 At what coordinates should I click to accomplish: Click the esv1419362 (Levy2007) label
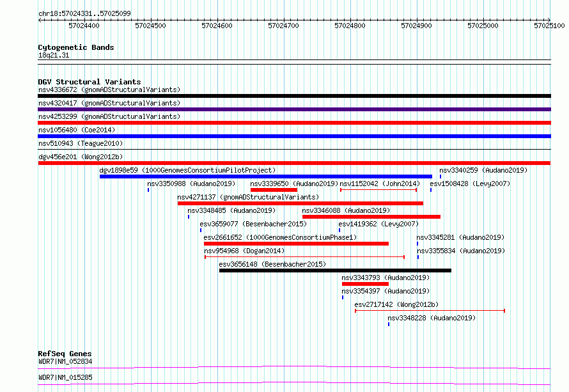pyautogui.click(x=378, y=224)
